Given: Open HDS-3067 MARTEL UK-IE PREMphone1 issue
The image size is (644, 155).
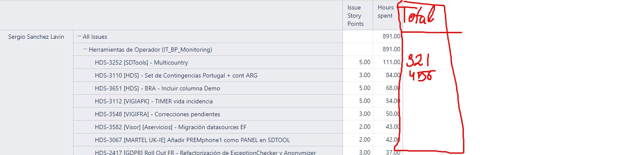Looking at the screenshot, I should coord(193,140).
